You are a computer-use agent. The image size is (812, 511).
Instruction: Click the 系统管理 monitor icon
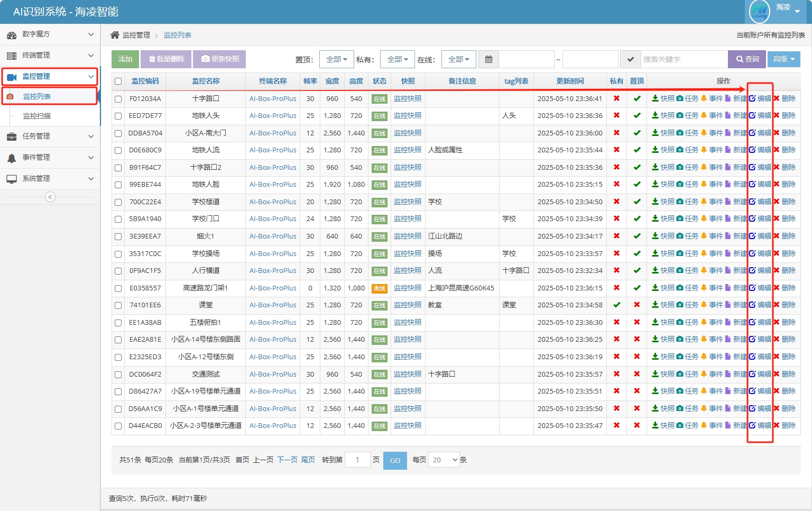[12, 179]
